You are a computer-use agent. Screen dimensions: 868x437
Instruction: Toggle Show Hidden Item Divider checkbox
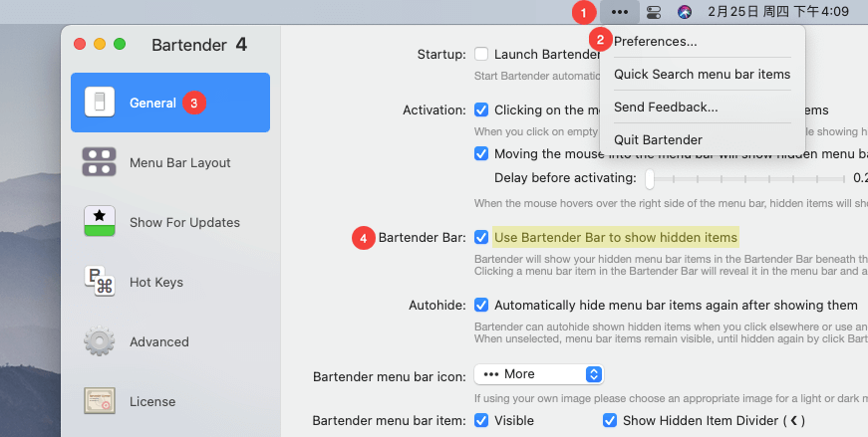tap(610, 420)
